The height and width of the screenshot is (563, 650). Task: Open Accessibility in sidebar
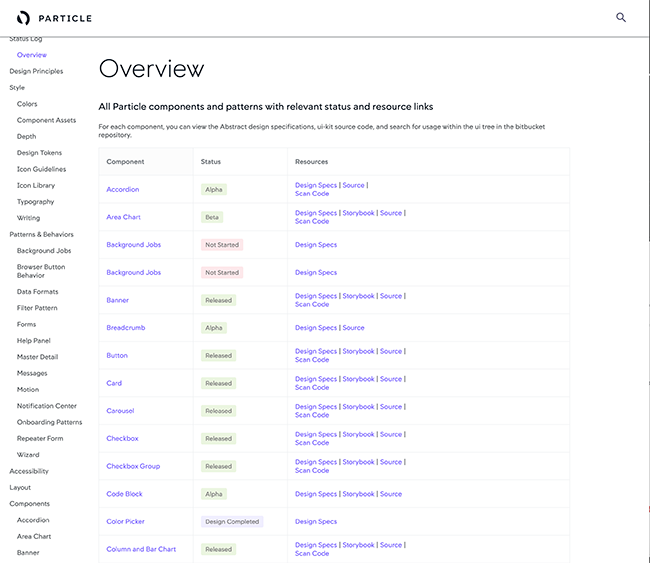pyautogui.click(x=29, y=471)
